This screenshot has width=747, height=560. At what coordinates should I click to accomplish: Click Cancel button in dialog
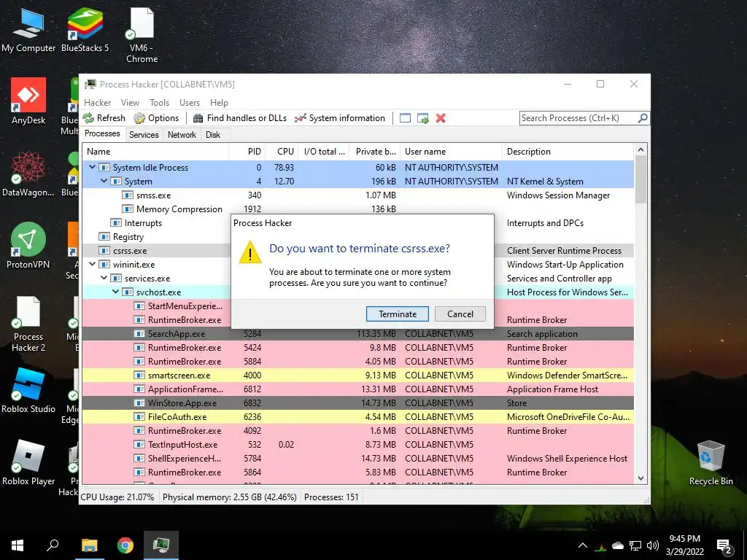[460, 314]
